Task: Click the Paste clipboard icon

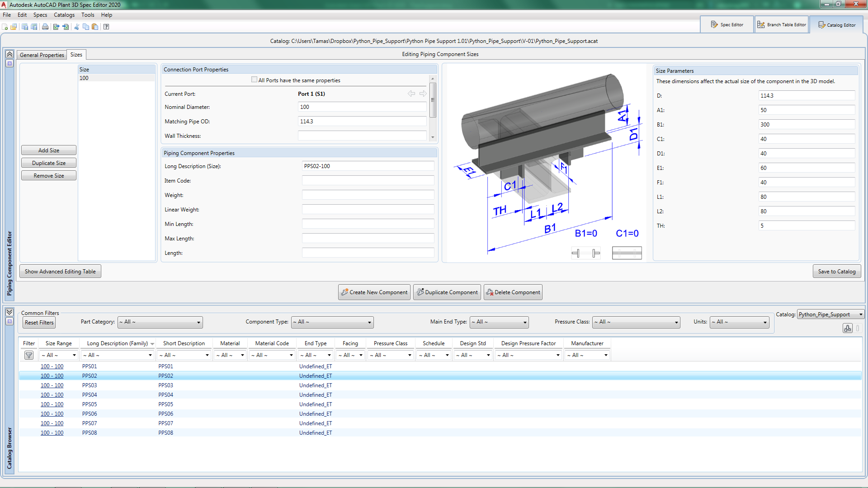Action: click(x=95, y=27)
